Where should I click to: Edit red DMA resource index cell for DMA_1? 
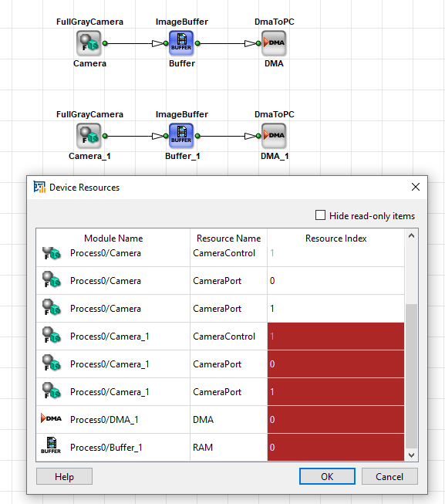[335, 419]
